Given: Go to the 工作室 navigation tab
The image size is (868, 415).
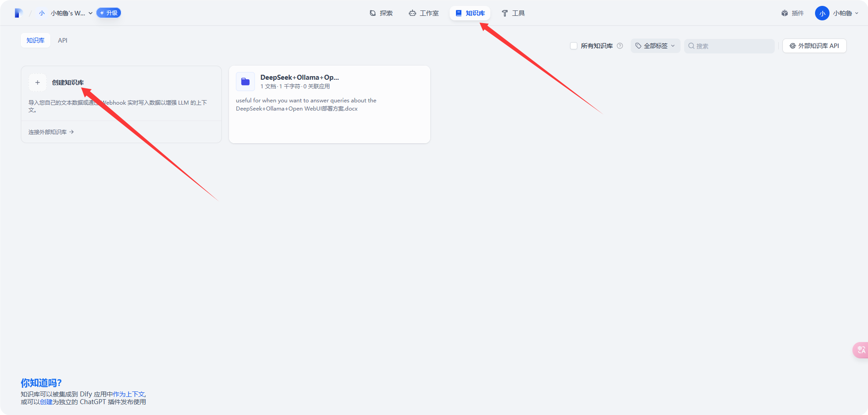Looking at the screenshot, I should pos(424,13).
